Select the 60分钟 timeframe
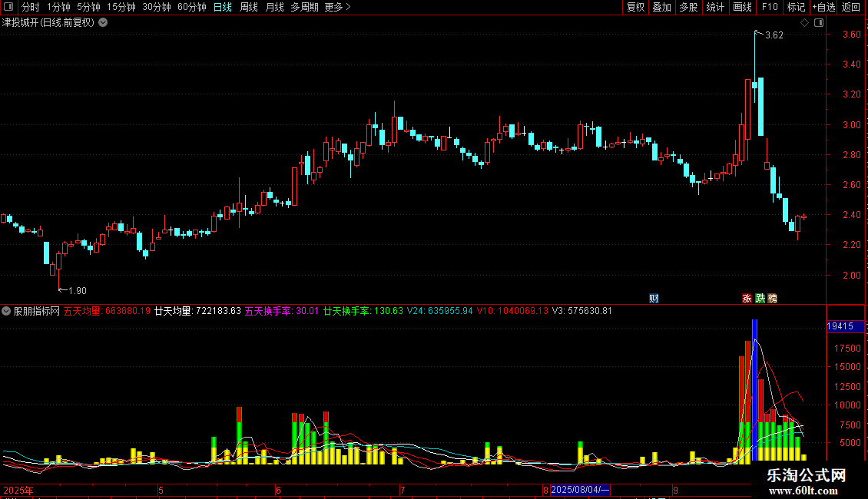The width and height of the screenshot is (868, 499). click(x=192, y=7)
